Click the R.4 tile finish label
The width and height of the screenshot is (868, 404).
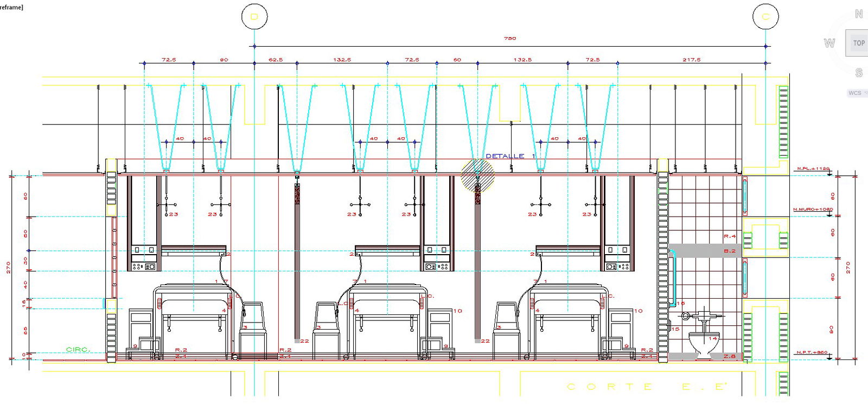(x=730, y=236)
